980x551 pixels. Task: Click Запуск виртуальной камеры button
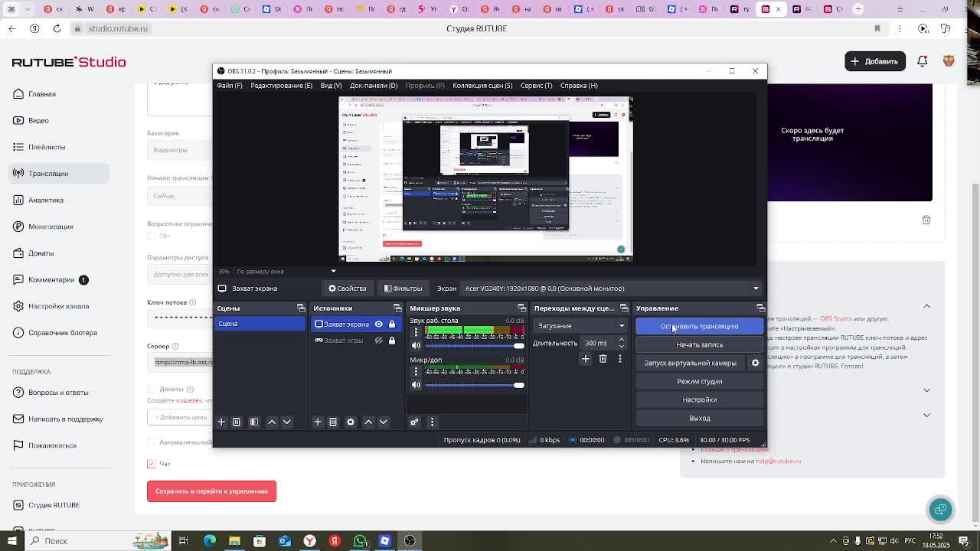(691, 363)
